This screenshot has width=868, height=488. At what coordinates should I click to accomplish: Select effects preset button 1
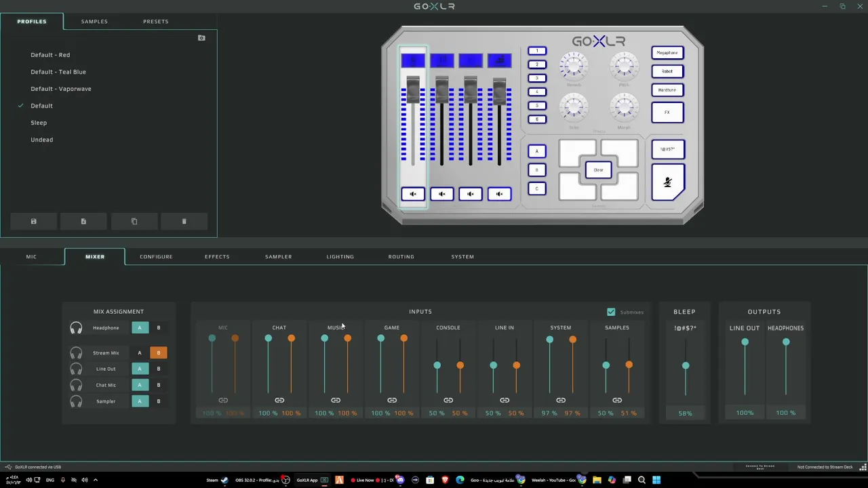coord(537,51)
